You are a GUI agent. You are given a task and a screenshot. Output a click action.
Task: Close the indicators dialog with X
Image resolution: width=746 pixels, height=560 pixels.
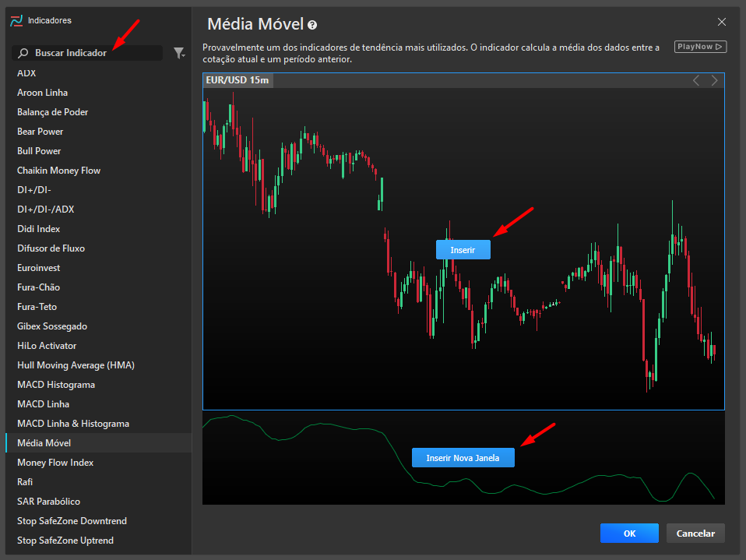pos(722,22)
